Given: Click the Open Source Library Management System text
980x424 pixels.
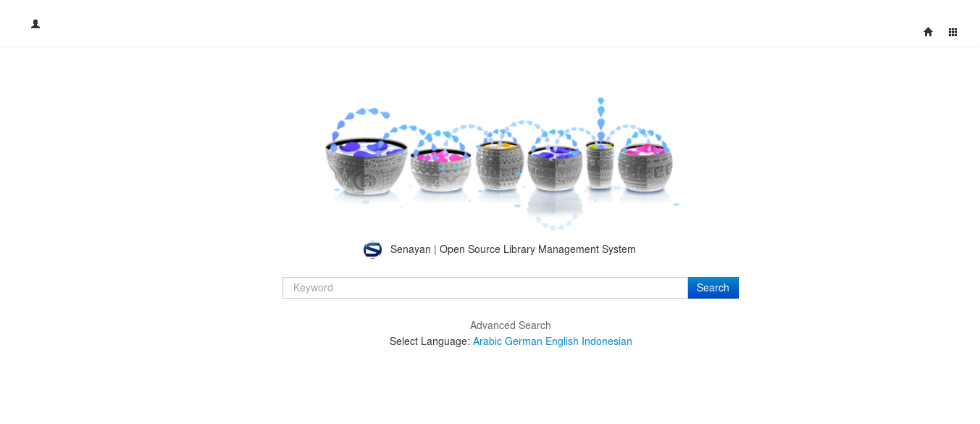Looking at the screenshot, I should coord(537,249).
